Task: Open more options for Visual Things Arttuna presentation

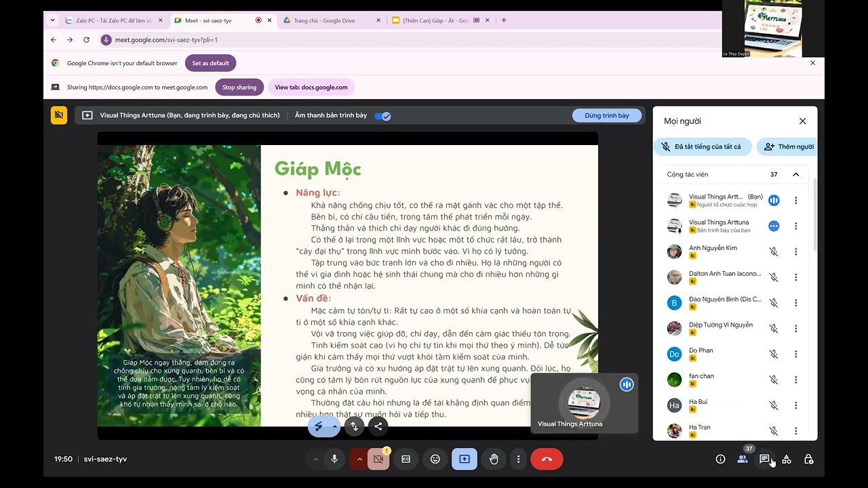Action: [x=796, y=226]
